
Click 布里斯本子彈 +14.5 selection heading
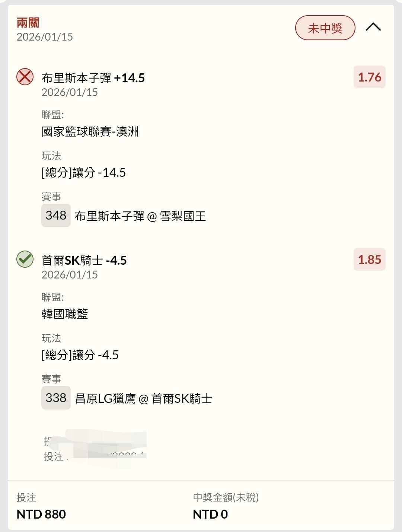pyautogui.click(x=93, y=78)
